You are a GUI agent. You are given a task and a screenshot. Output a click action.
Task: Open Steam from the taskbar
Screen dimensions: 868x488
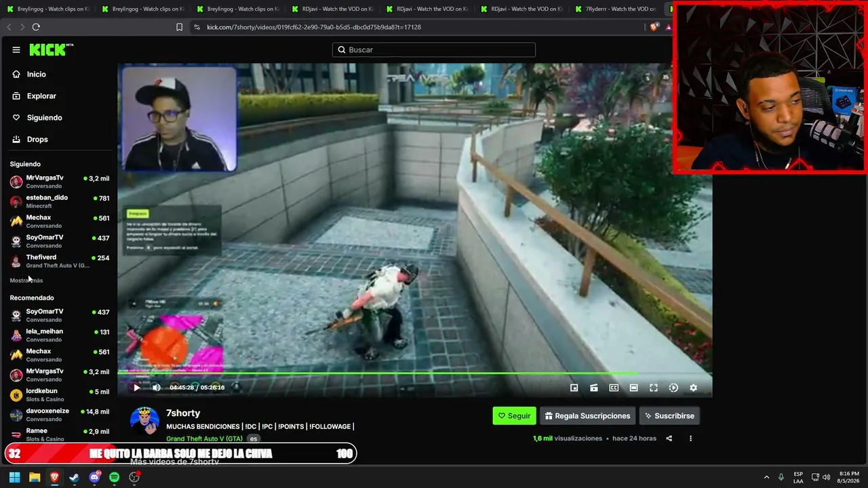pyautogui.click(x=74, y=477)
